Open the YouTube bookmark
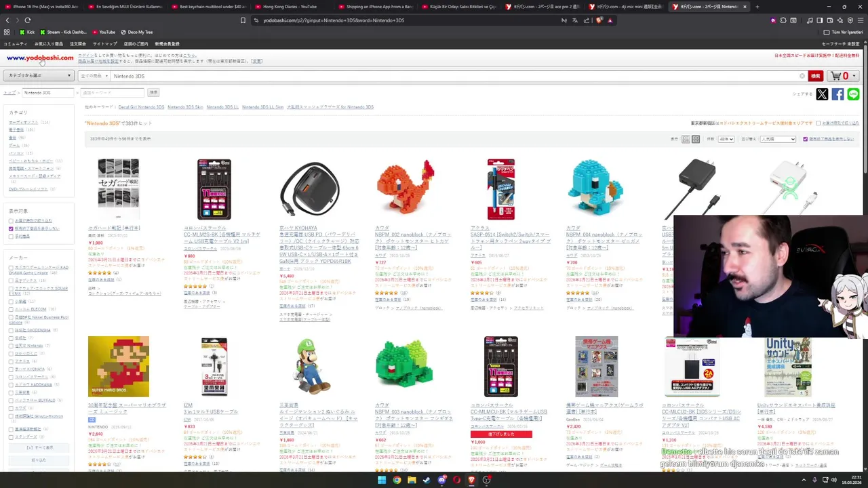Viewport: 868px width, 488px height. point(103,32)
